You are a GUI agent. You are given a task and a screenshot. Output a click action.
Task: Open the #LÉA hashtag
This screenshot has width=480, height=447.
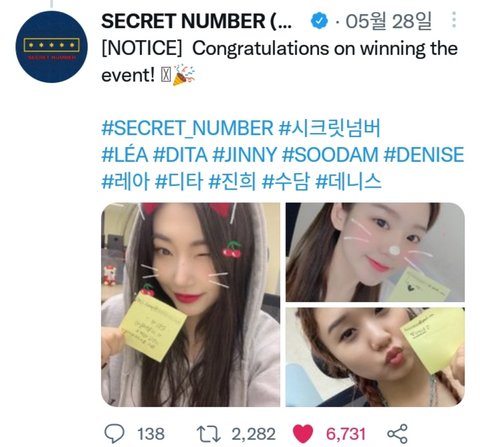point(125,154)
